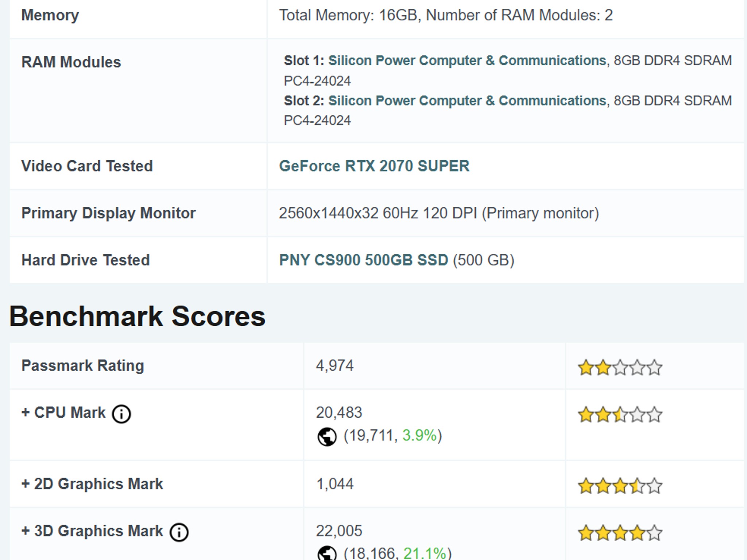747x560 pixels.
Task: Click the 3.9% CPU Mark difference value
Action: point(419,435)
